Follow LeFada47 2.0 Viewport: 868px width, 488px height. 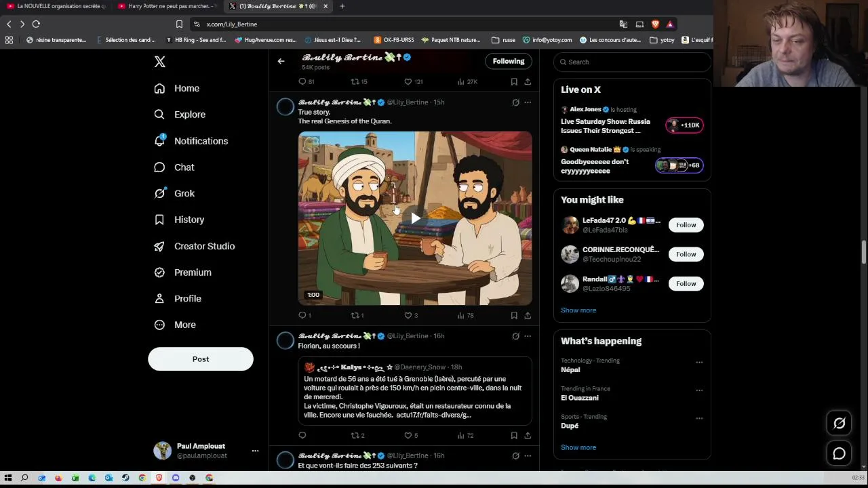tap(686, 225)
